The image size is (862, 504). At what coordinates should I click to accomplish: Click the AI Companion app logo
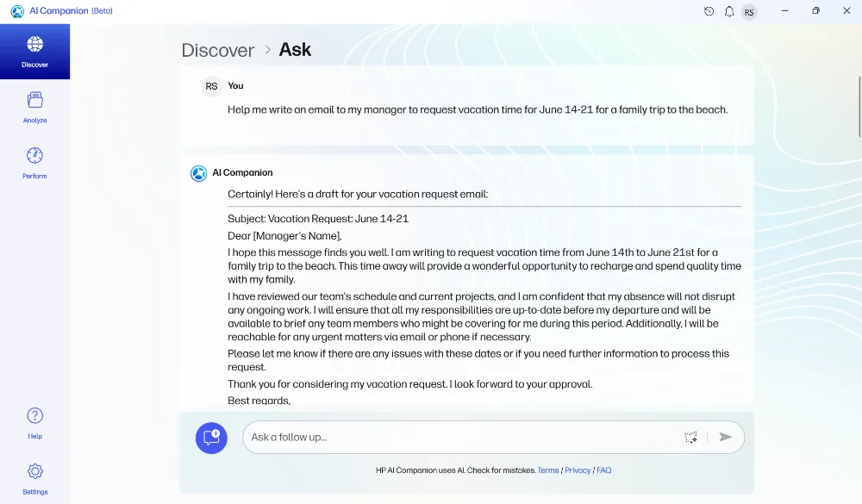[17, 11]
